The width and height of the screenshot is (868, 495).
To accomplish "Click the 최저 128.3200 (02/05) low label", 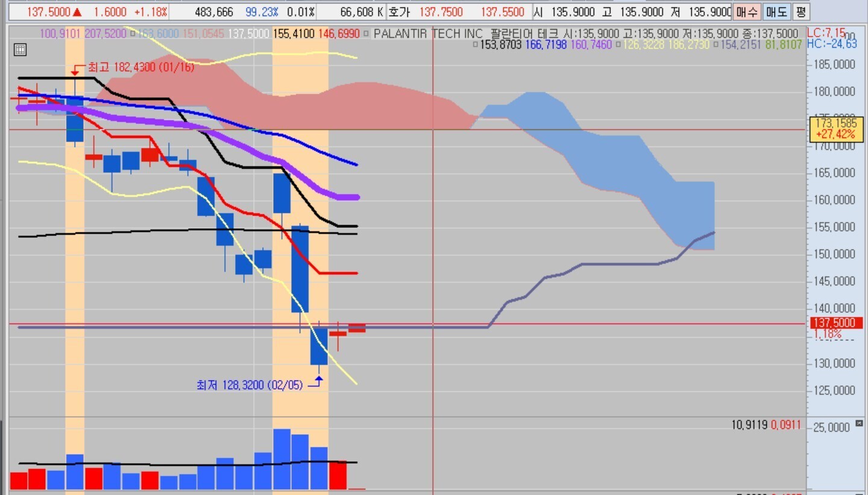I will click(x=250, y=384).
